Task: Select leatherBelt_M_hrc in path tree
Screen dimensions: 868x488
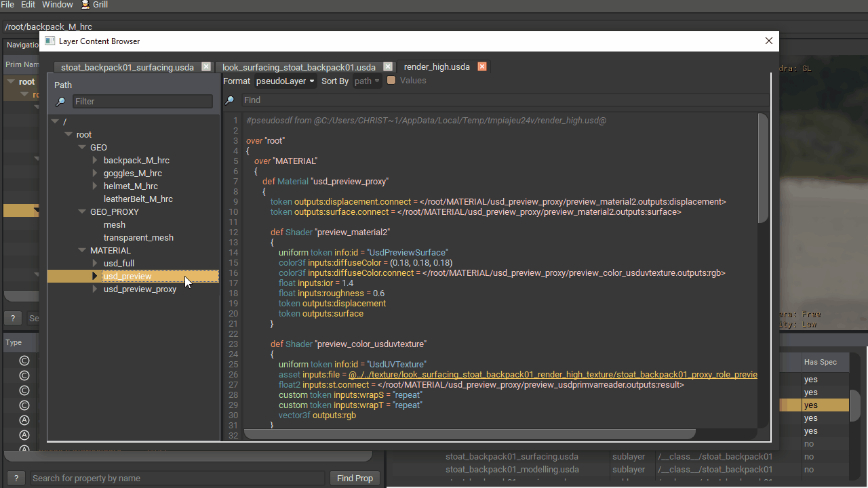Action: coord(138,199)
